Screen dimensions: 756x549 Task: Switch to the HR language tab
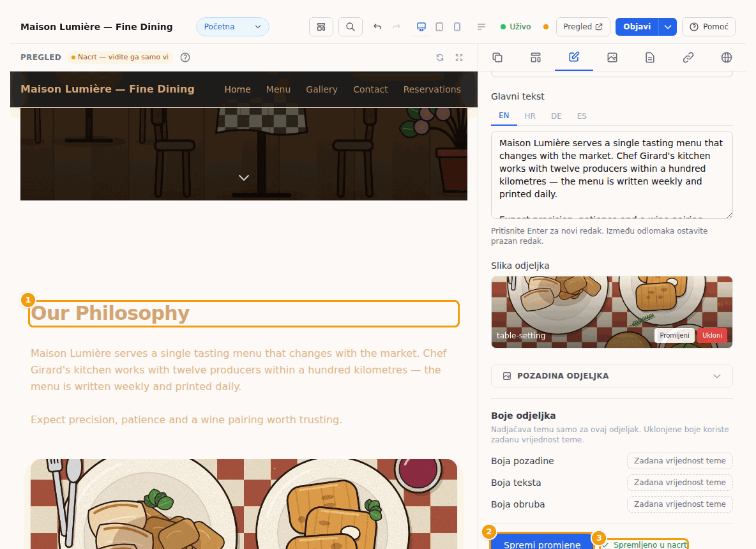[530, 116]
